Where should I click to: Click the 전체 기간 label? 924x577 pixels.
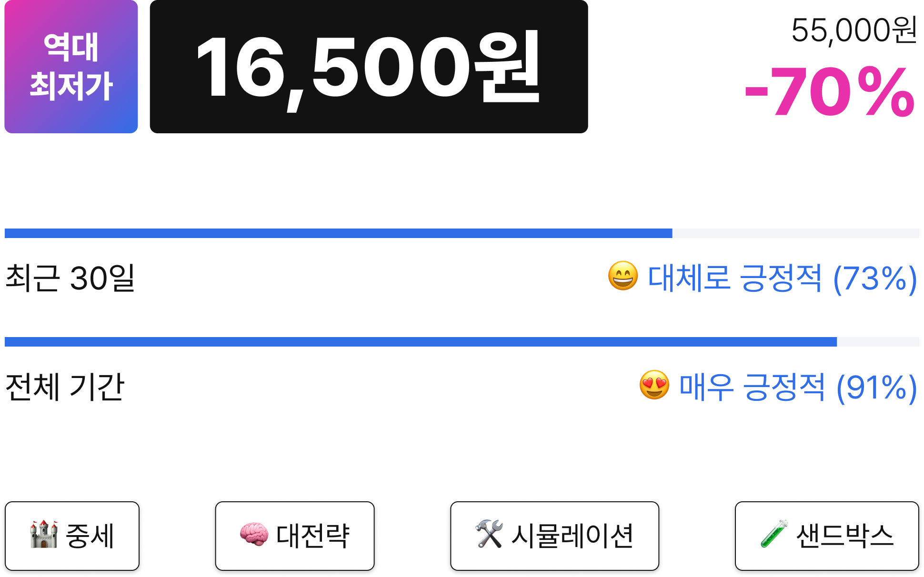tap(65, 387)
